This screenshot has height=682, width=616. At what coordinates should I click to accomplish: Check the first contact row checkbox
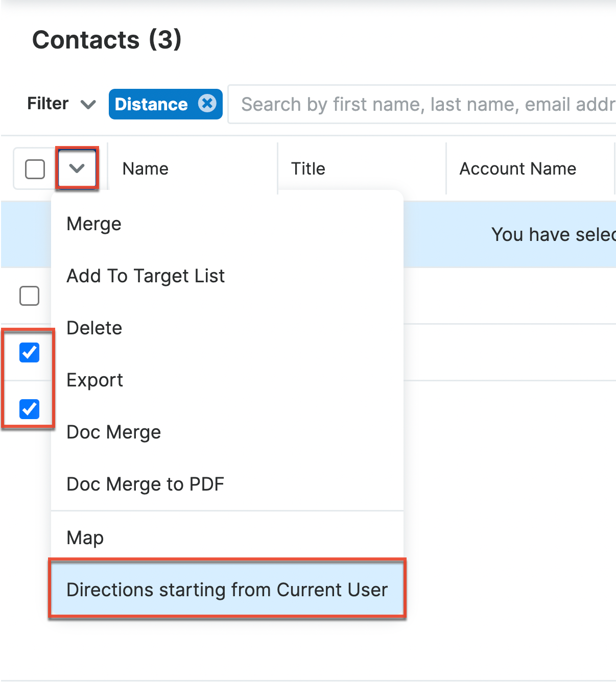coord(29,296)
